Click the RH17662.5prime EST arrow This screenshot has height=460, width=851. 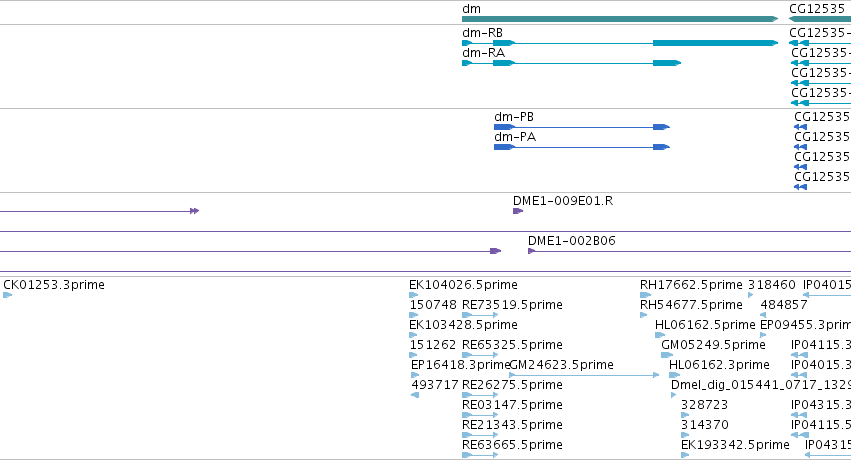tap(646, 295)
